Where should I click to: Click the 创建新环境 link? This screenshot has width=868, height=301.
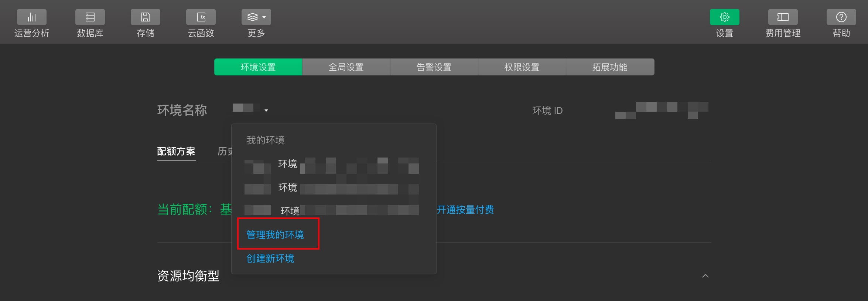tap(270, 258)
